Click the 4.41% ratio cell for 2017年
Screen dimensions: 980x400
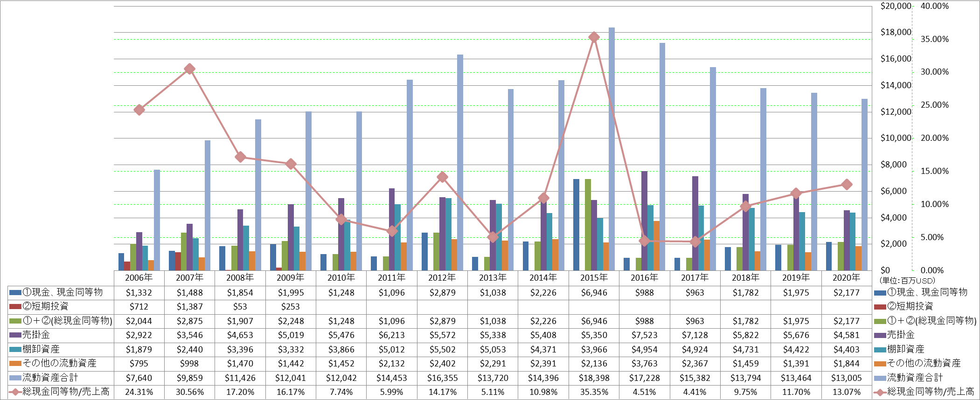point(695,392)
